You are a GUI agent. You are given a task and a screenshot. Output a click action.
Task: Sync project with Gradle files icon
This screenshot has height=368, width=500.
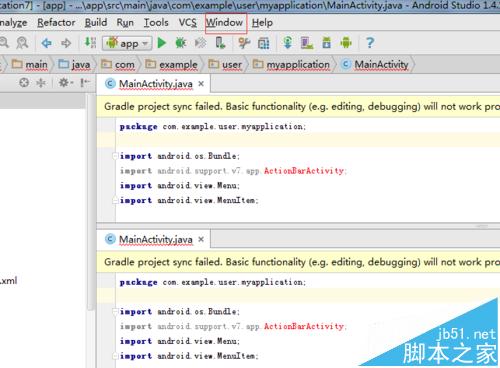tap(288, 43)
